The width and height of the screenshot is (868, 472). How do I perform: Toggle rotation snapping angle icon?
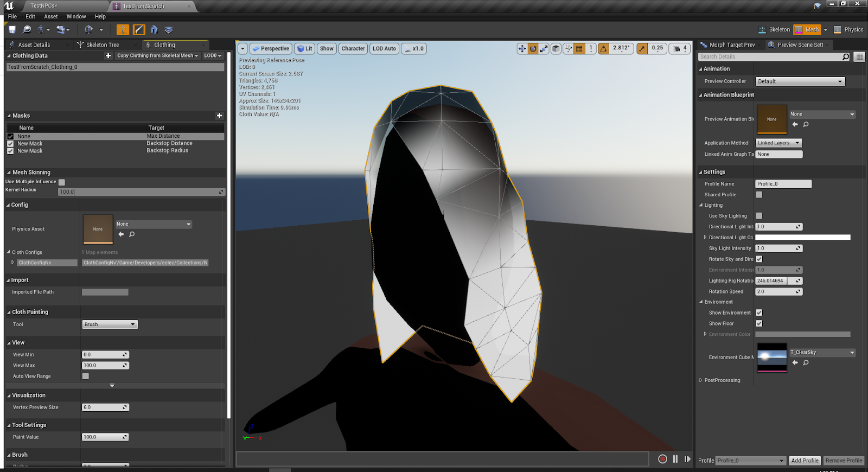[603, 49]
